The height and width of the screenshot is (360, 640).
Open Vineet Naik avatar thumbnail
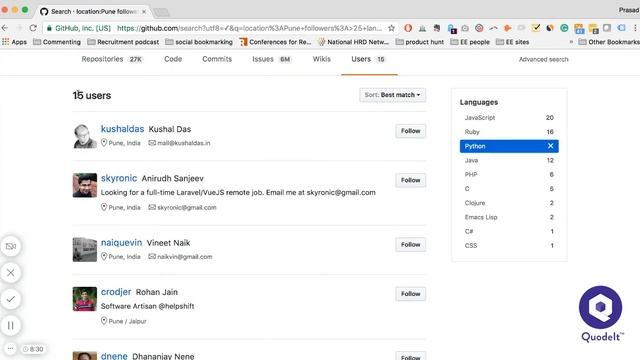click(84, 249)
